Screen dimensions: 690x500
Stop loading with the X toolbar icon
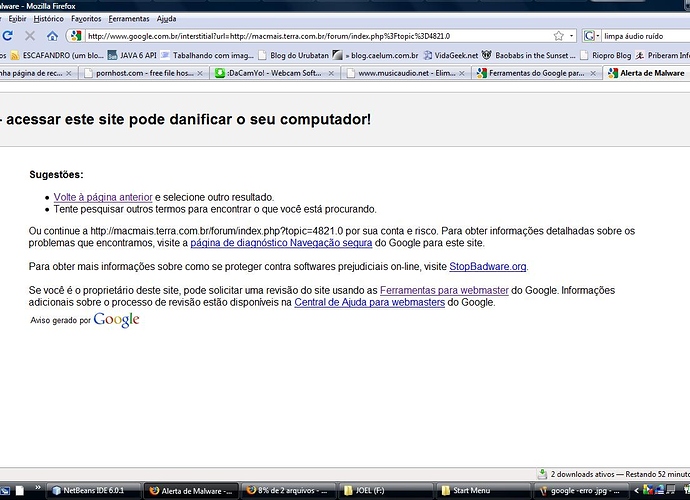click(30, 36)
